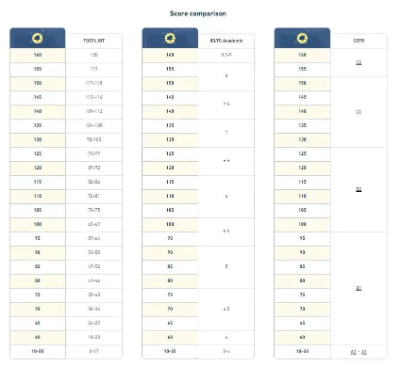
Task: Click the TOEFL iBT column header
Action: tap(94, 41)
